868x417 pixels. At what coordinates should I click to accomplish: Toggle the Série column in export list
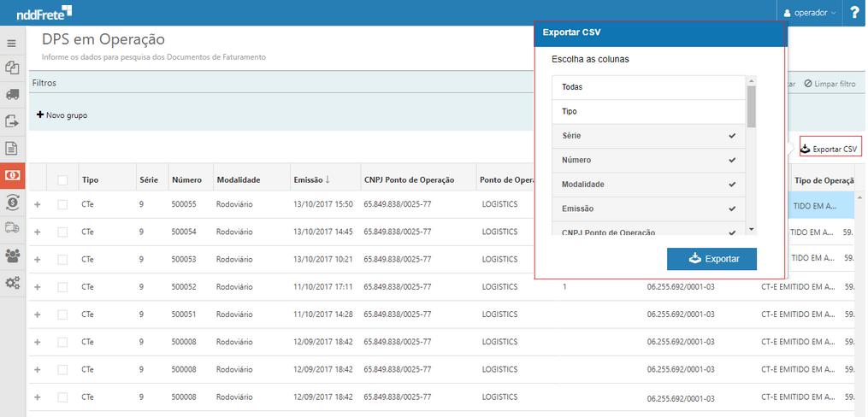point(649,136)
